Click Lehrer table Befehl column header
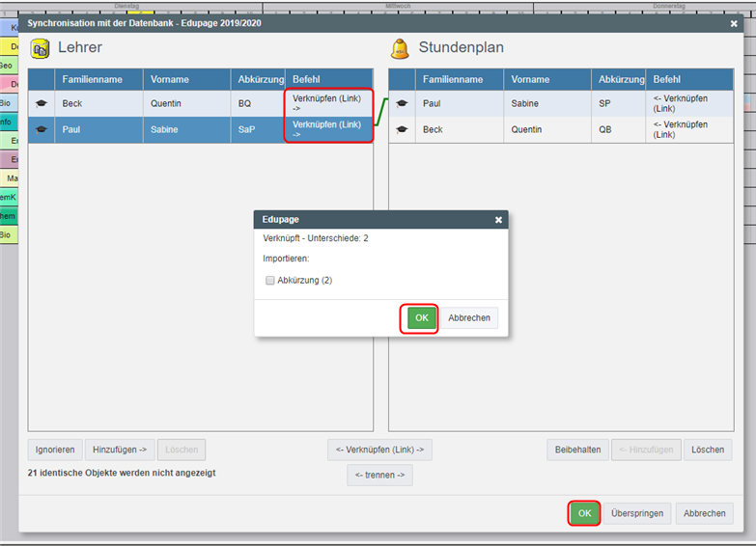Screen dimensions: 756x546 pos(329,79)
